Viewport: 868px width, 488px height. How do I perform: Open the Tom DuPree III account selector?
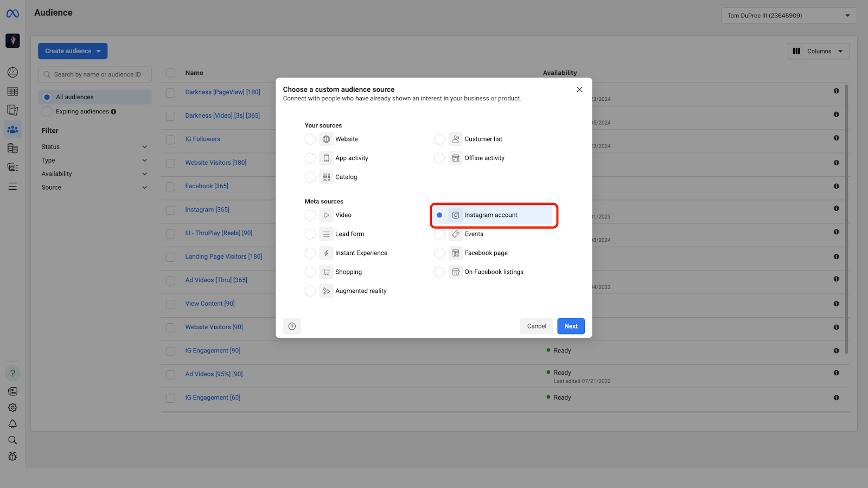pyautogui.click(x=789, y=16)
